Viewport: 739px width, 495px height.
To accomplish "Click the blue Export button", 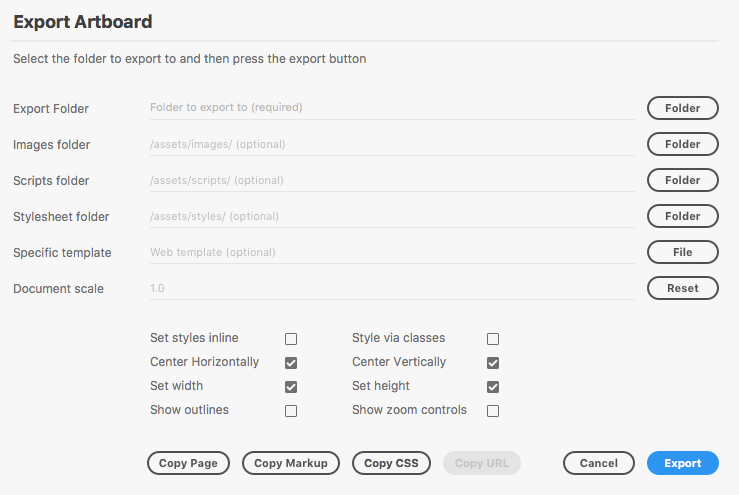I will tap(682, 463).
